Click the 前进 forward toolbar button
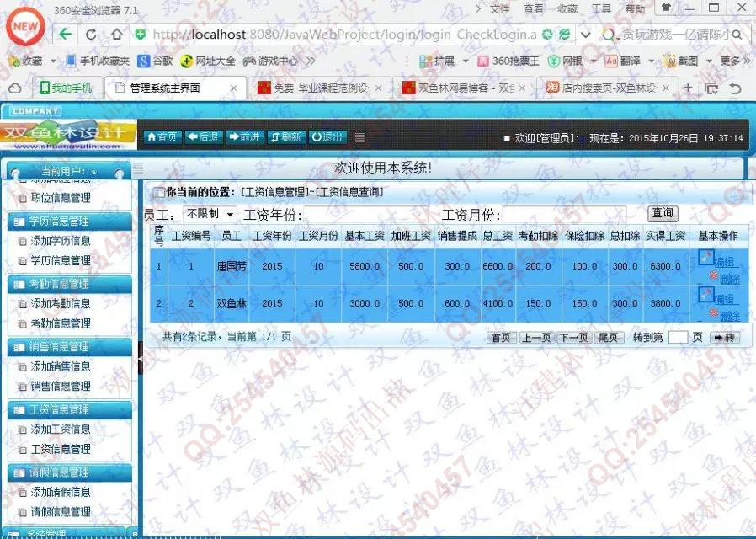The width and height of the screenshot is (756, 539). (x=244, y=137)
